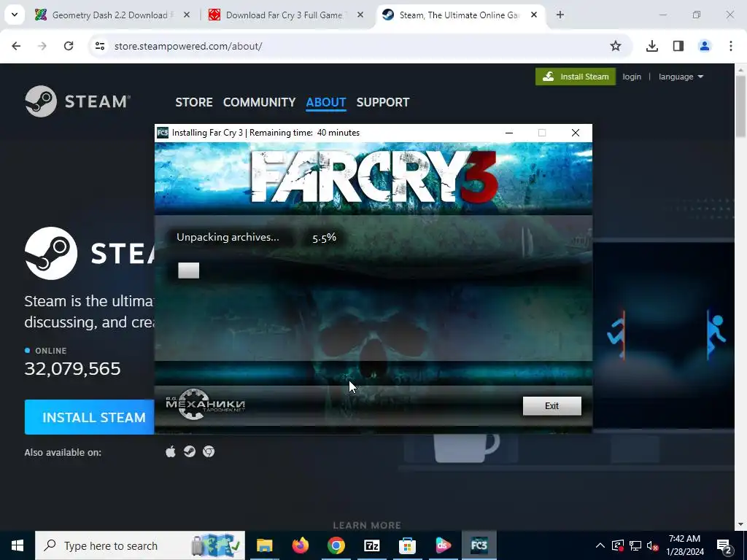The width and height of the screenshot is (747, 560).
Task: Click the Steam Deck availability icon
Action: (190, 451)
